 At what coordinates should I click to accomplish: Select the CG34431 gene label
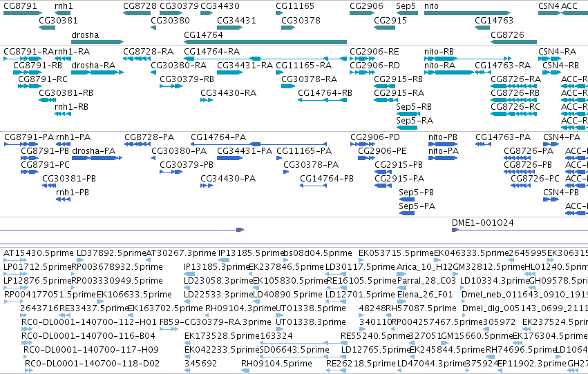pyautogui.click(x=236, y=20)
